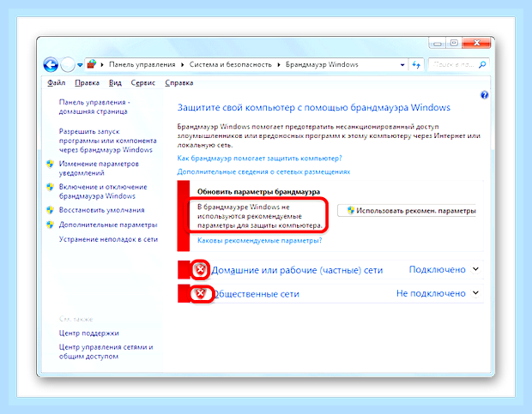Click the shield icon beside Восстановить умолчания
The width and height of the screenshot is (532, 414).
point(51,210)
